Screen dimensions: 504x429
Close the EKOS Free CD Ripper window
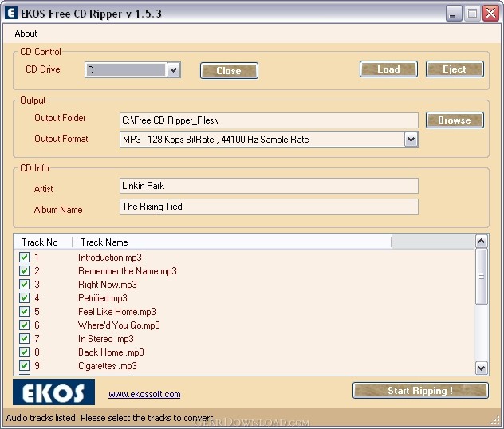pyautogui.click(x=490, y=14)
